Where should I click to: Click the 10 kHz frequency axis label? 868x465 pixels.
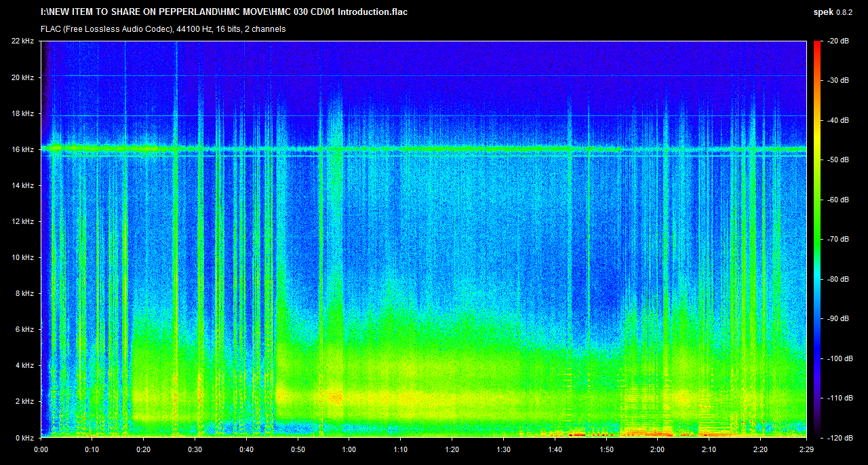click(x=22, y=257)
